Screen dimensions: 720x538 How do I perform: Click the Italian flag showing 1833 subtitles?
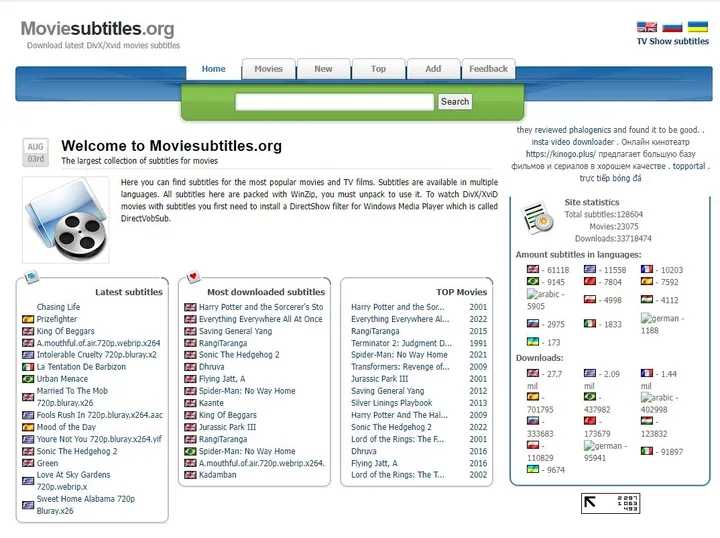(x=590, y=324)
